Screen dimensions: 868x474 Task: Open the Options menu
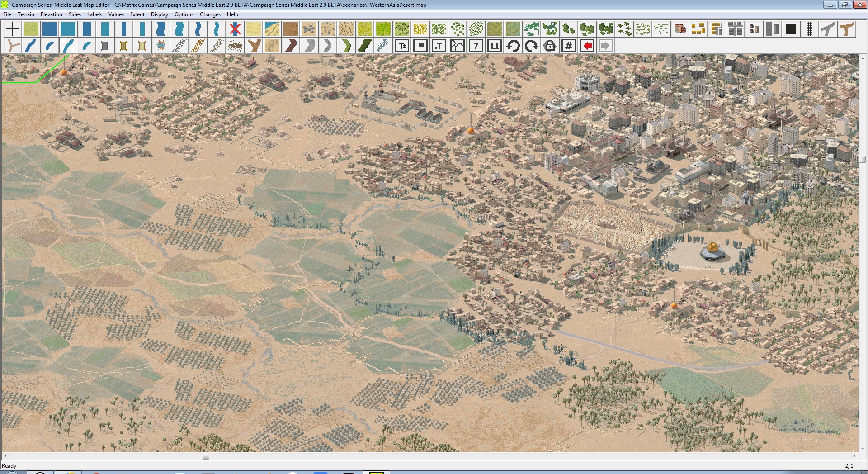[184, 14]
